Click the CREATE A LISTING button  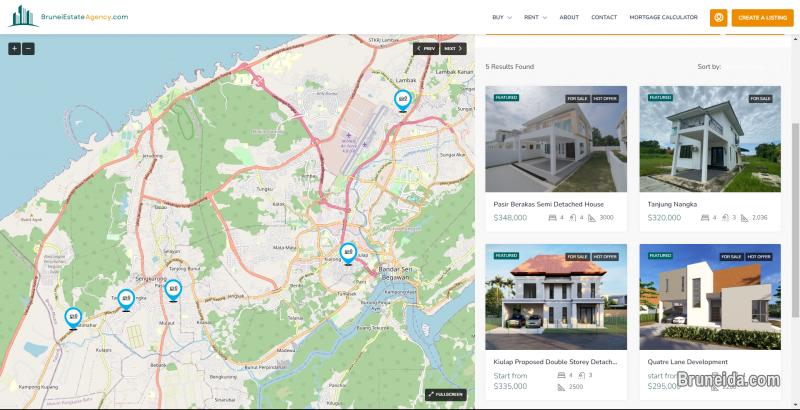tap(762, 17)
